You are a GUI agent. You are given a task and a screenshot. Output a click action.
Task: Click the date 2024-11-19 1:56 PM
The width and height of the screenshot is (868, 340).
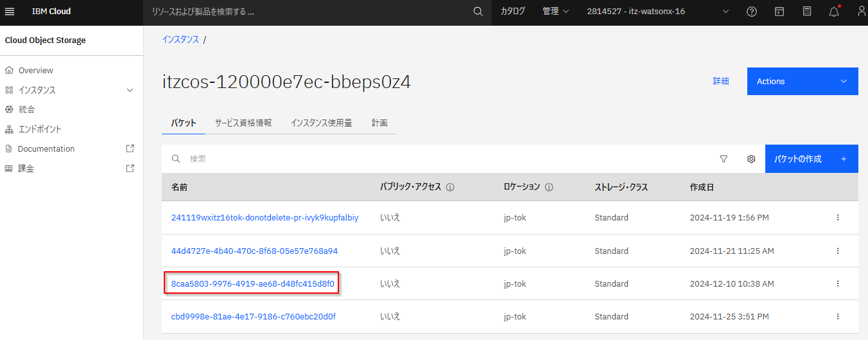729,217
